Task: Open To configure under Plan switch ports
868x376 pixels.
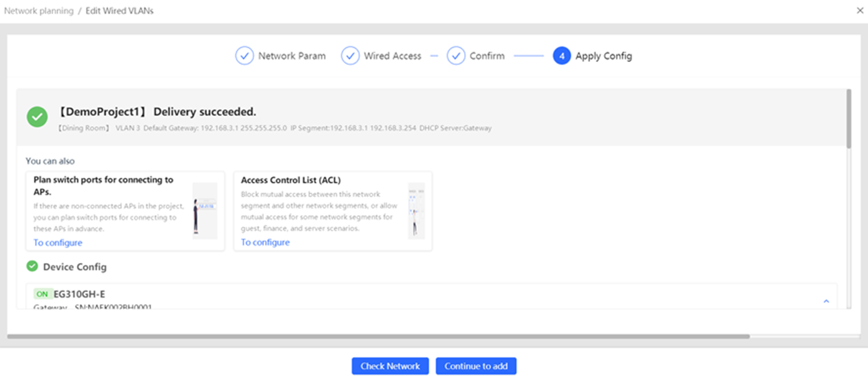Action: pyautogui.click(x=58, y=243)
